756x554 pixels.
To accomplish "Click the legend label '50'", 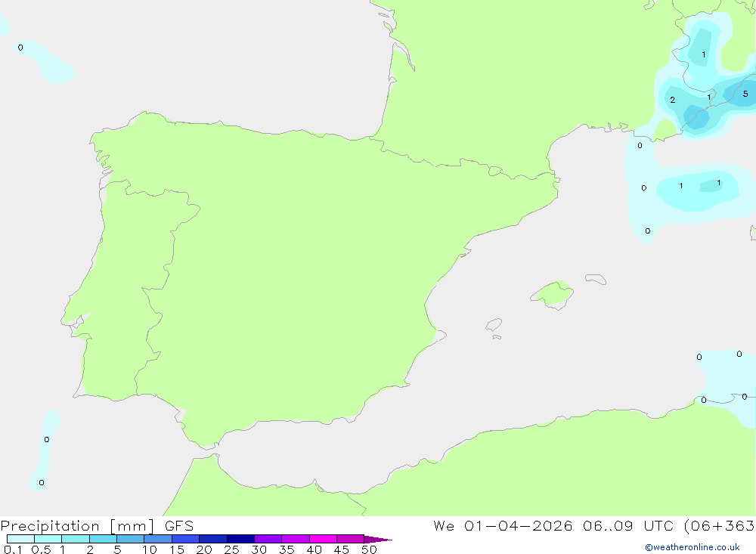I will (x=370, y=549).
